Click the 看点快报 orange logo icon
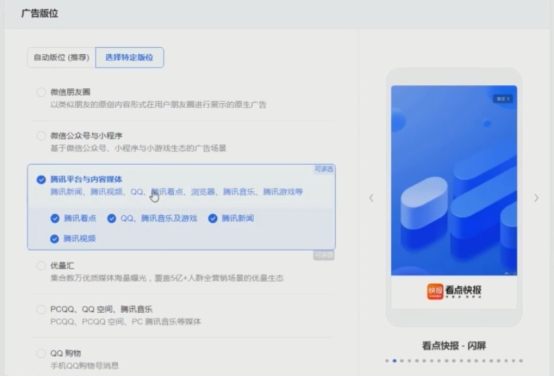 435,291
